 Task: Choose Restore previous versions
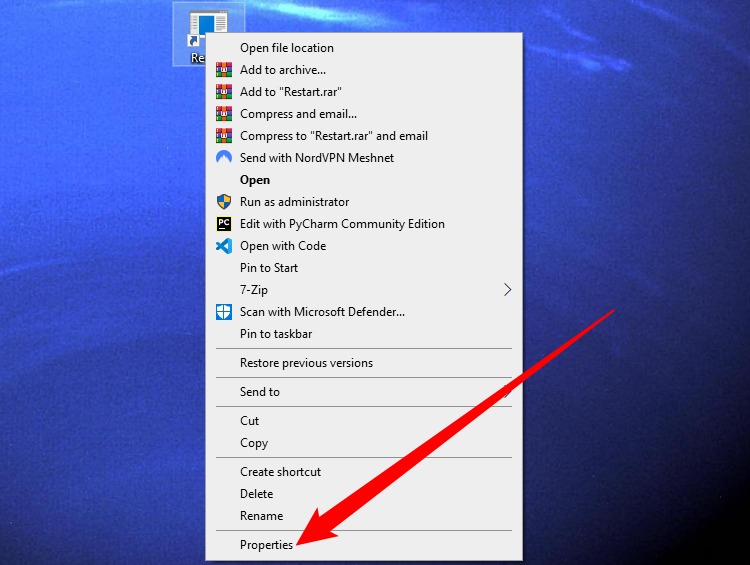click(x=364, y=363)
